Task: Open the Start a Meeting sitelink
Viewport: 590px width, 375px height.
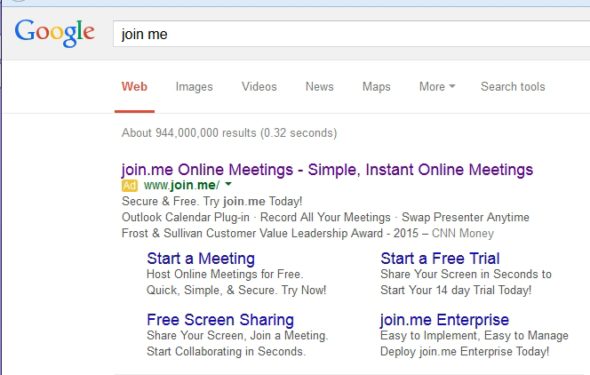Action: (x=201, y=259)
